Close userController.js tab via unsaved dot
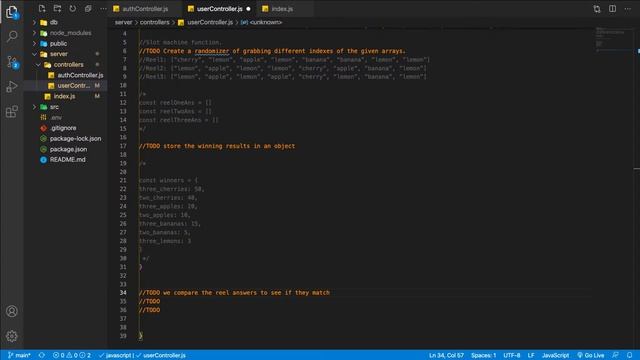Screen dimensions: 640x360 [248, 9]
